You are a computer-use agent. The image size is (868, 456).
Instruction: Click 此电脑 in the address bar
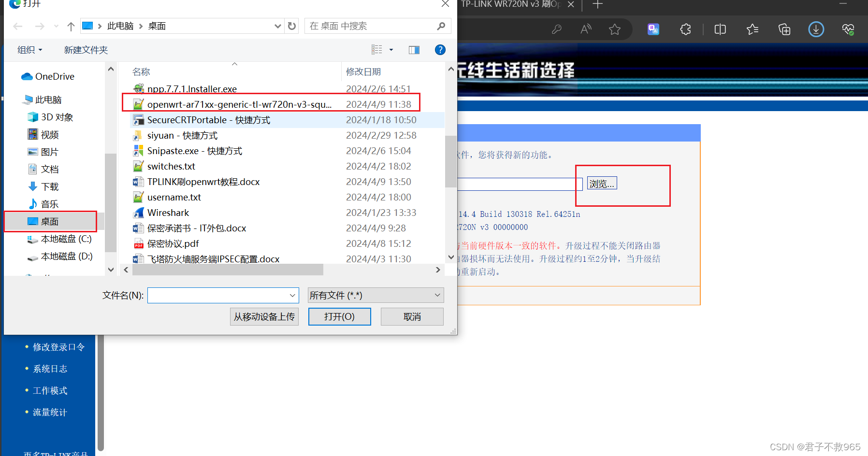coord(120,26)
